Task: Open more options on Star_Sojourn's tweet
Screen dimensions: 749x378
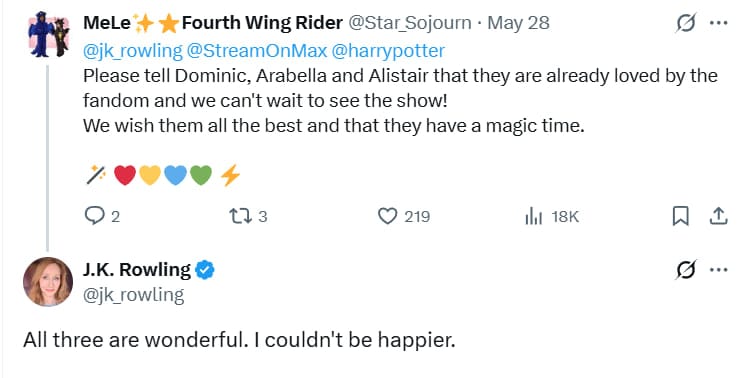Action: pyautogui.click(x=718, y=22)
